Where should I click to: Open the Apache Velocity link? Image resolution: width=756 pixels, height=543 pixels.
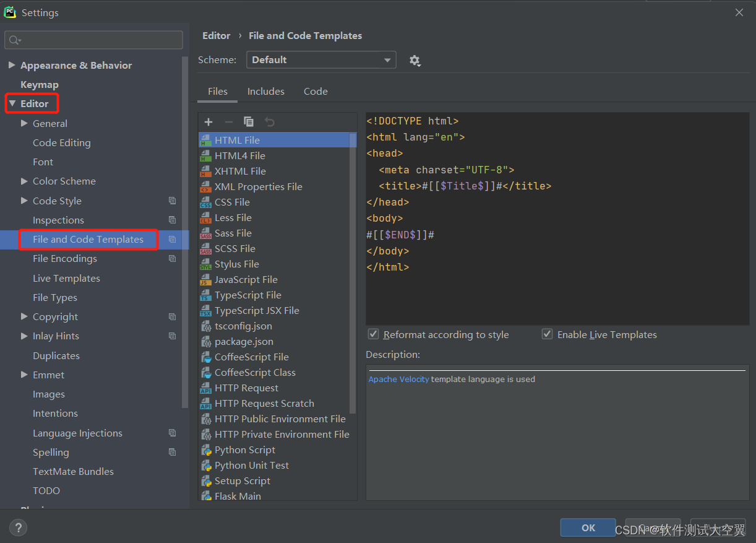(x=398, y=380)
